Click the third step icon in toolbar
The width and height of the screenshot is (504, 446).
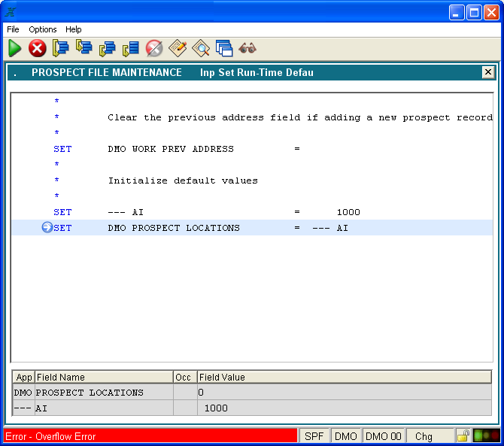pyautogui.click(x=107, y=48)
